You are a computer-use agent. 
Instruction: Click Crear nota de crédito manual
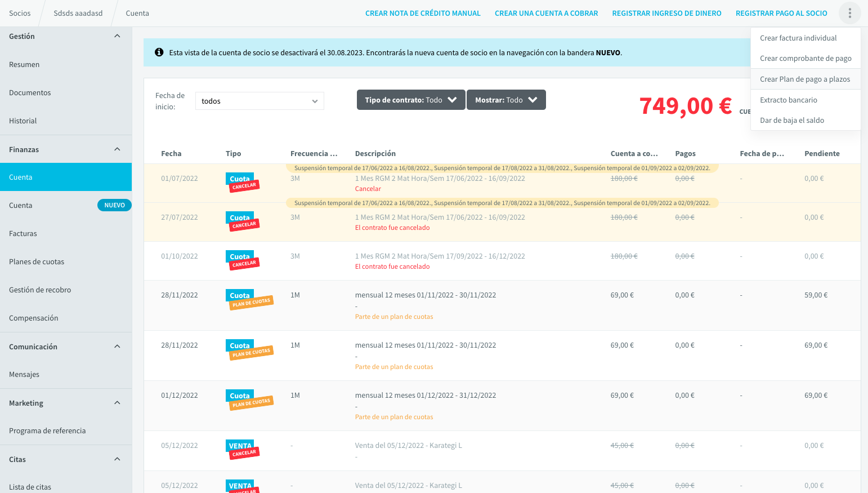tap(423, 13)
